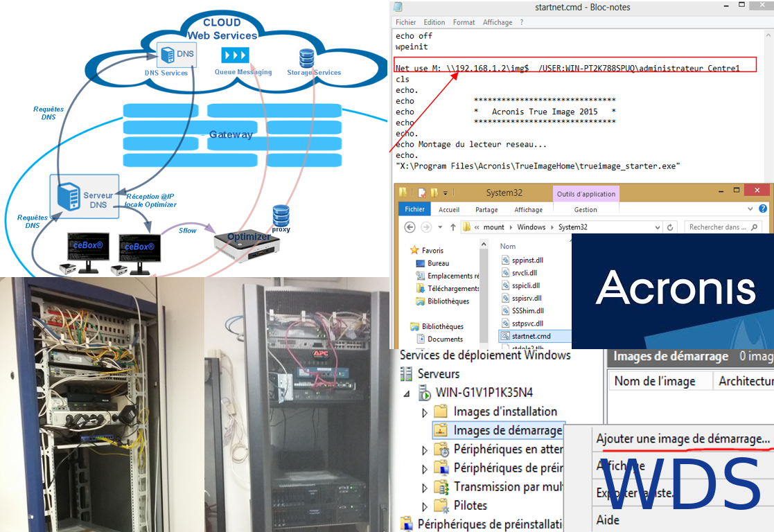774x532 pixels.
Task: Click the magnifier icon in the search box
Action: tap(754, 227)
